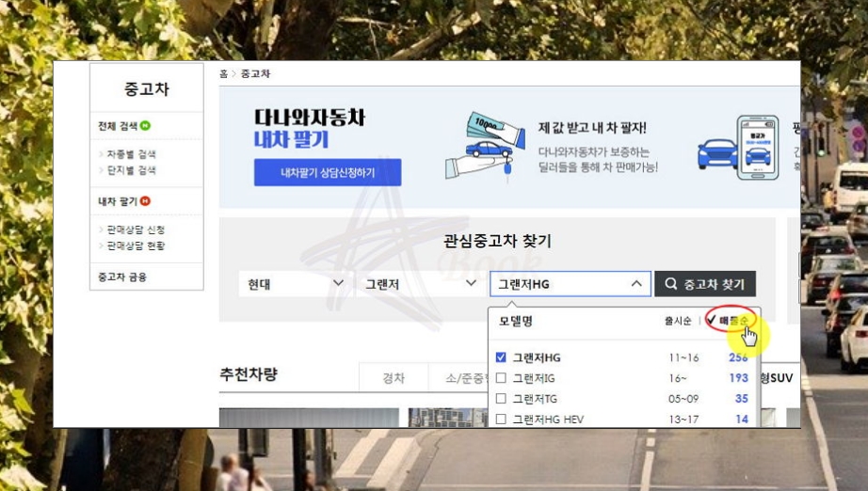Click the 홈 breadcrumb link
Screen dimensions: 868x491
(223, 73)
